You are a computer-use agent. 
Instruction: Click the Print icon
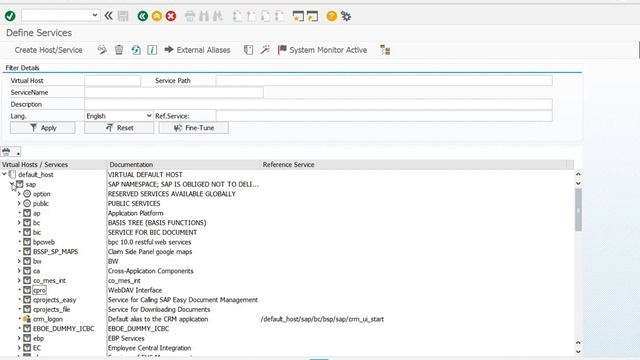190,16
